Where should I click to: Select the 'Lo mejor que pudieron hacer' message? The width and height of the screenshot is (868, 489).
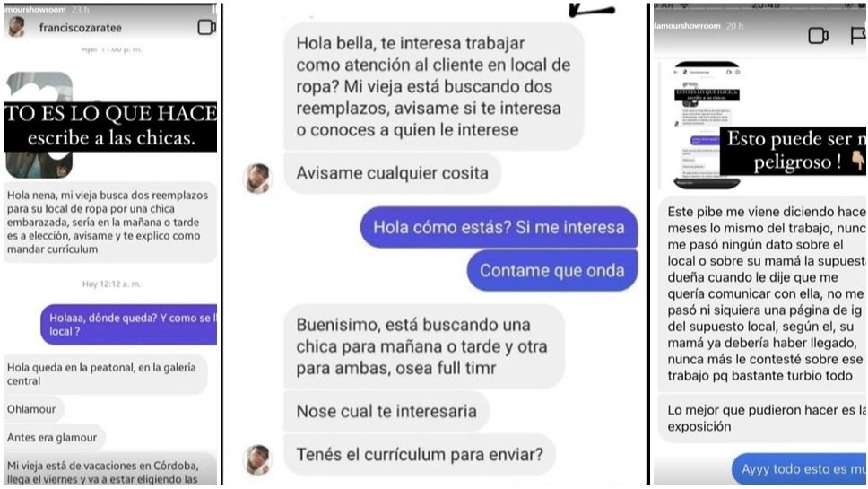tap(763, 418)
